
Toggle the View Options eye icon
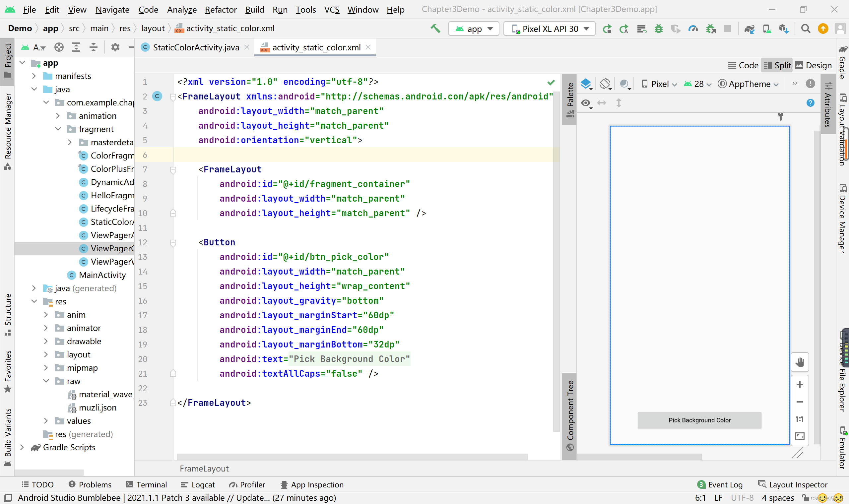tap(586, 103)
